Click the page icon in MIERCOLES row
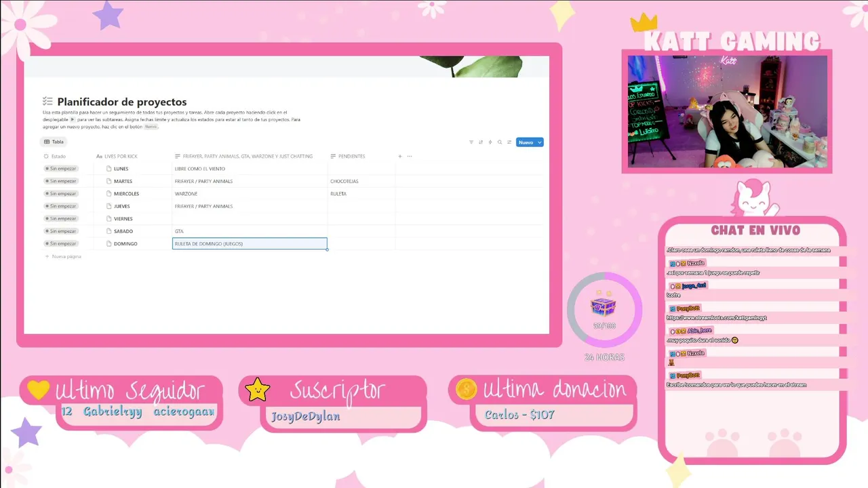 coord(108,194)
